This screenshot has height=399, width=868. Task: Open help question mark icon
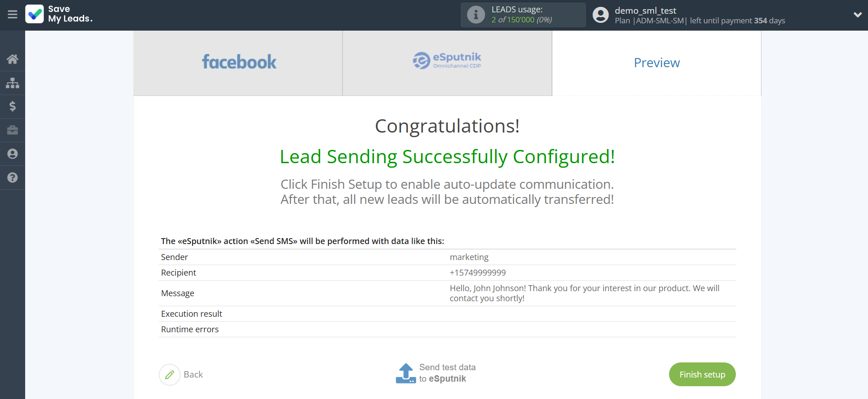point(12,178)
